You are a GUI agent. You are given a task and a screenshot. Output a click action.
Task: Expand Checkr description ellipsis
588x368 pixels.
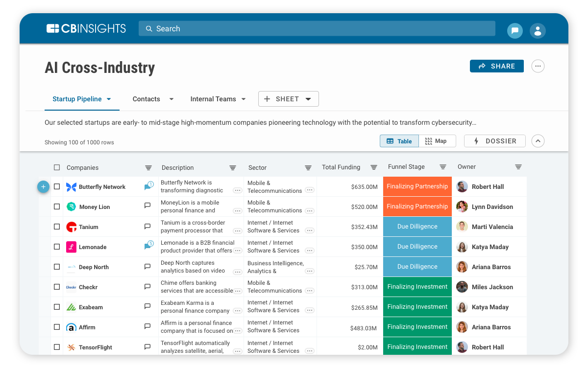(238, 291)
